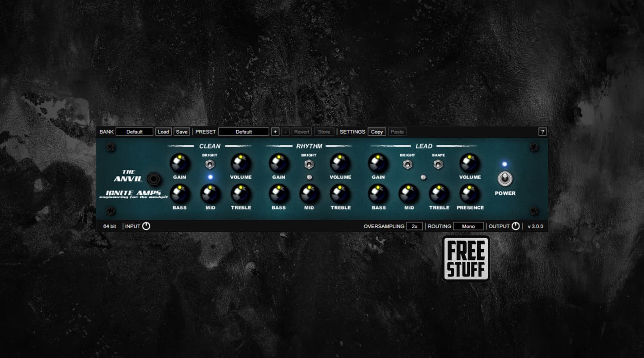Click the 64 bit indicator
This screenshot has height=358, width=644.
click(x=110, y=226)
